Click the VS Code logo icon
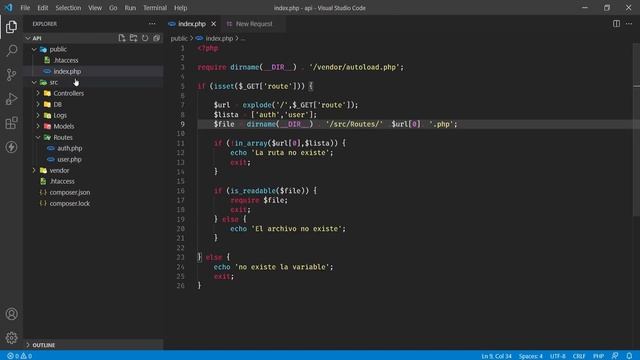The height and width of the screenshot is (360, 640). (8, 8)
